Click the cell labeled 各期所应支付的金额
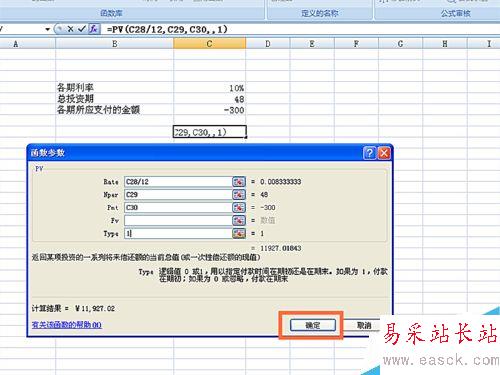This screenshot has width=500, height=375. click(x=114, y=110)
